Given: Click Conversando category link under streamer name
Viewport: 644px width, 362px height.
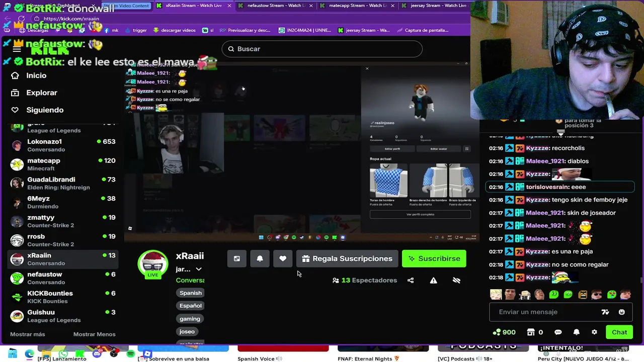Looking at the screenshot, I should pos(190,280).
